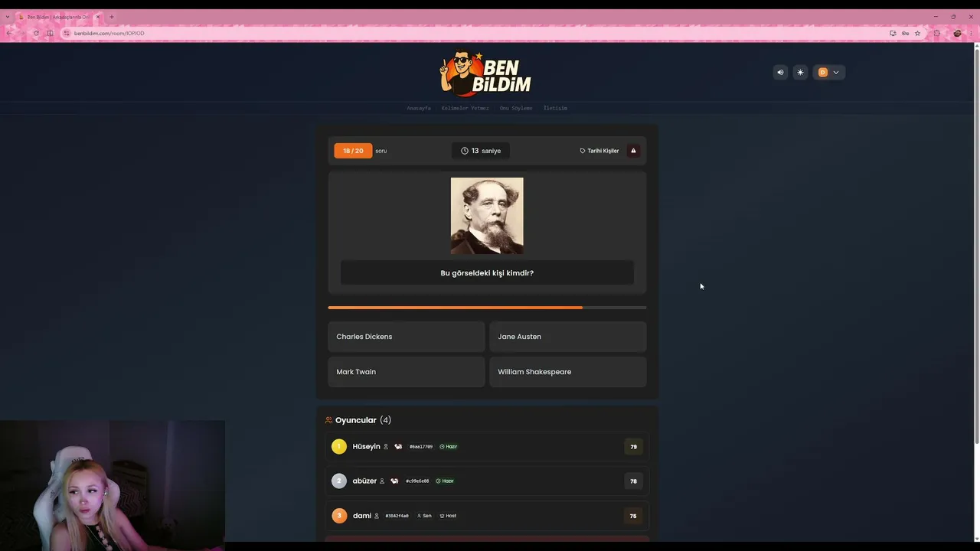
Task: Click the browser address bar URL
Action: pyautogui.click(x=109, y=34)
